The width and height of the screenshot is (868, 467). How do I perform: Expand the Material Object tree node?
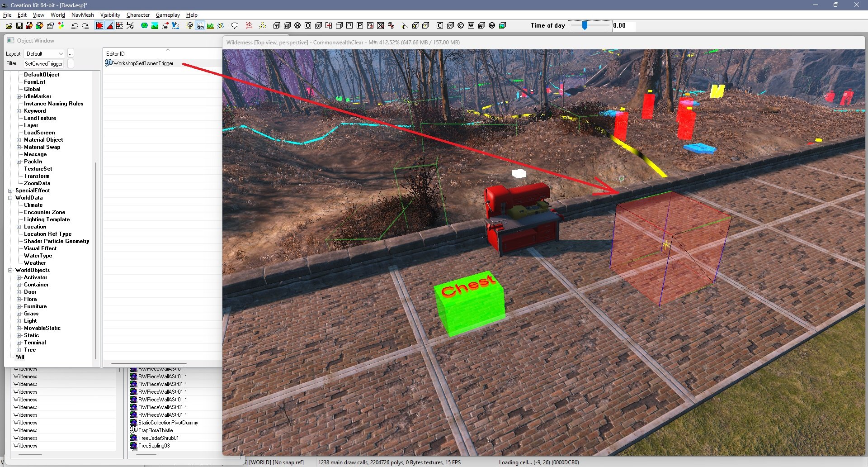(19, 140)
